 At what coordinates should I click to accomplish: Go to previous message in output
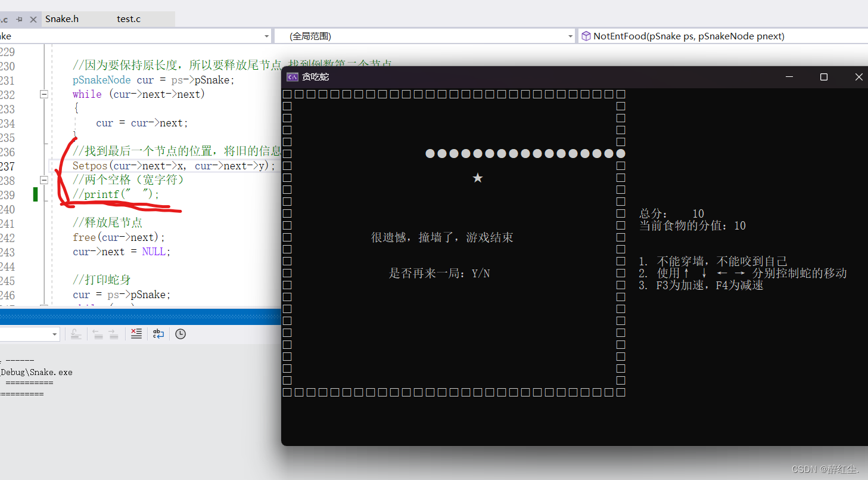coord(98,334)
